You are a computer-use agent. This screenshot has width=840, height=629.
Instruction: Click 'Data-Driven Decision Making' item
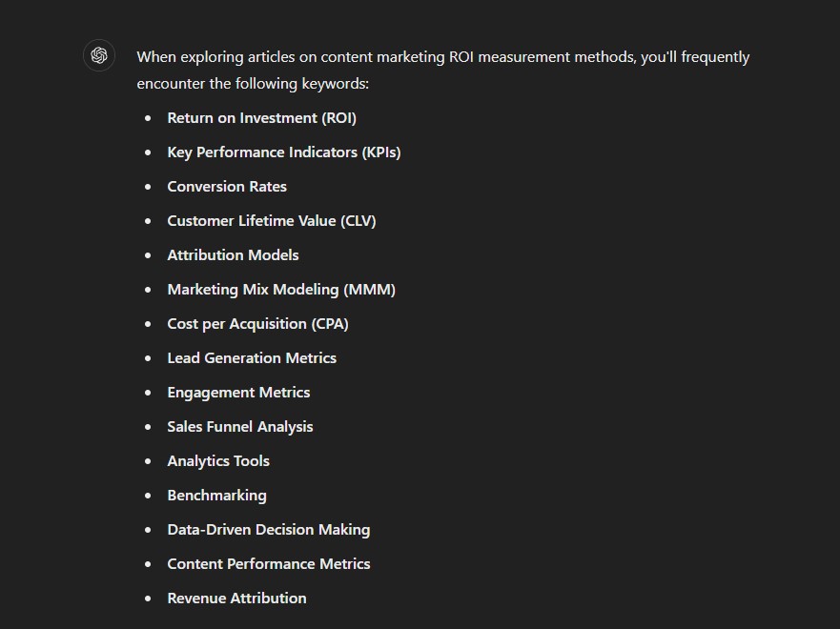[x=268, y=530]
